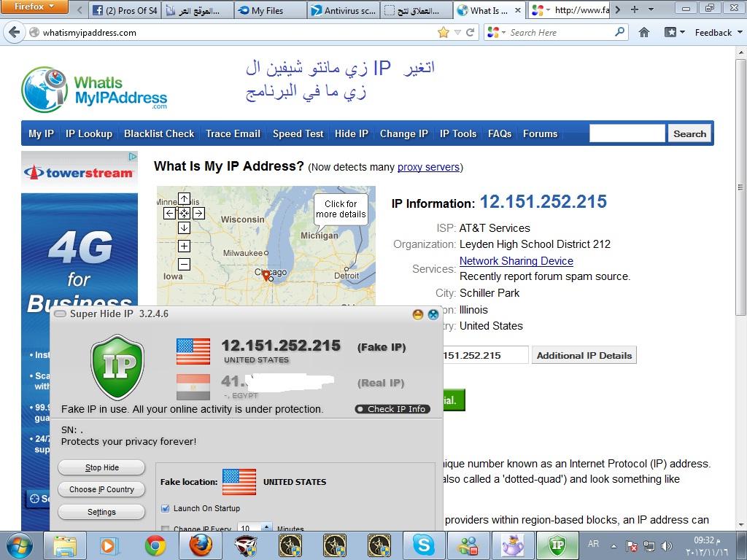Click the green IP shield logo
This screenshot has width=747, height=560.
(117, 367)
